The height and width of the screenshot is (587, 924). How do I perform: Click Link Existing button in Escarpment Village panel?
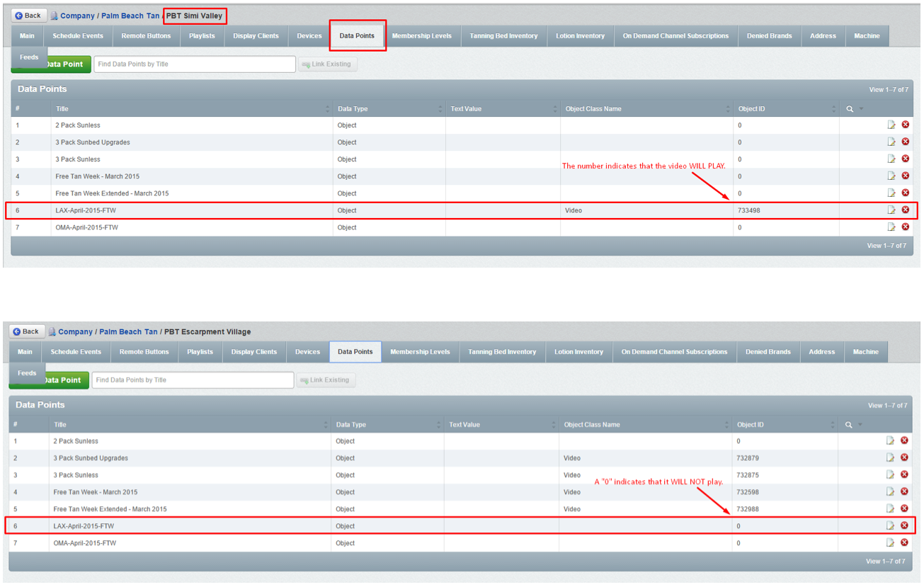326,380
